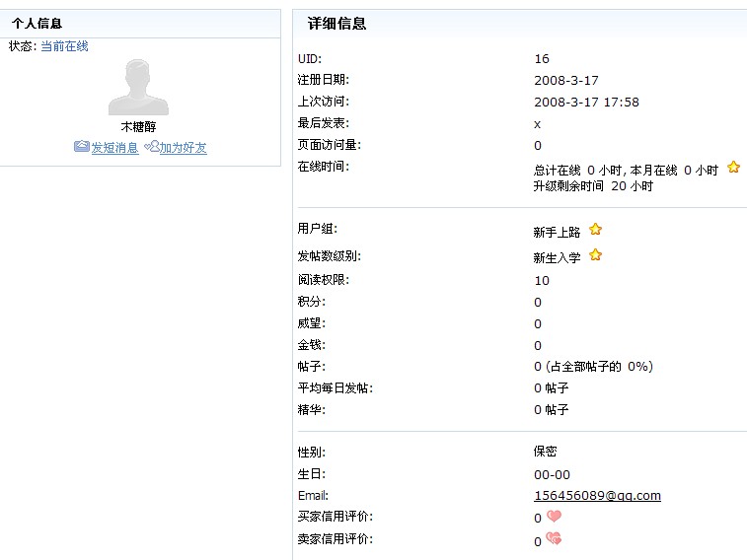Click the 阅读权限 value 10

click(x=542, y=281)
